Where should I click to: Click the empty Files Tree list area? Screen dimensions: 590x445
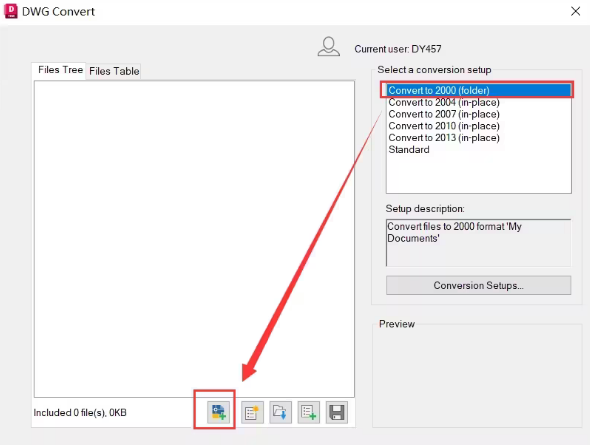click(x=194, y=239)
